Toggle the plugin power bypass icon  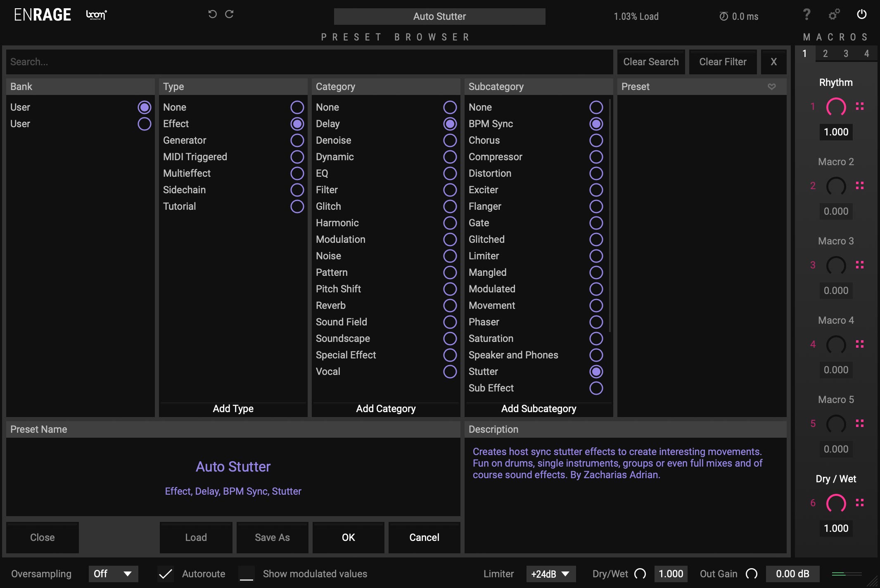pos(861,14)
